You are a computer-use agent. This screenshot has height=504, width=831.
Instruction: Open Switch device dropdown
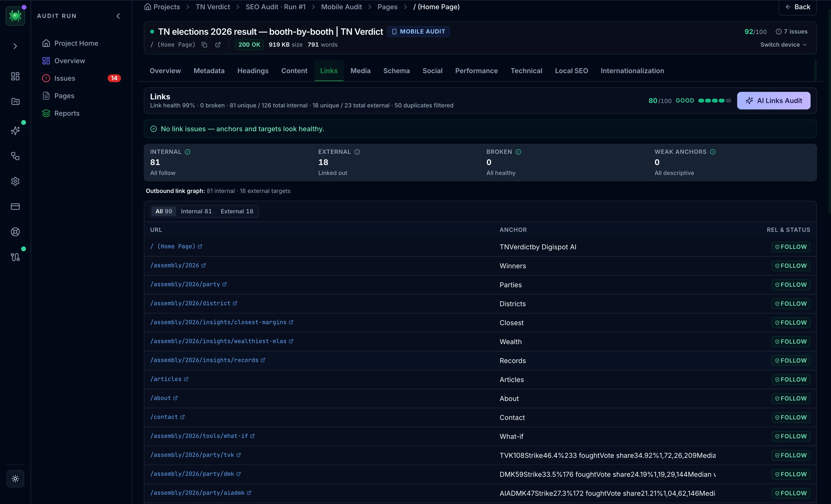click(x=783, y=44)
